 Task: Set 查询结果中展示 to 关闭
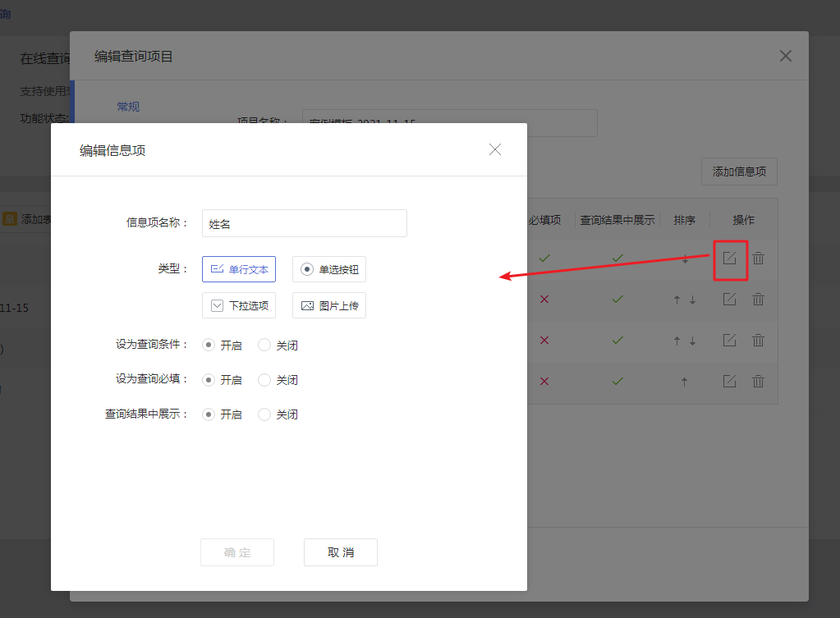click(264, 414)
